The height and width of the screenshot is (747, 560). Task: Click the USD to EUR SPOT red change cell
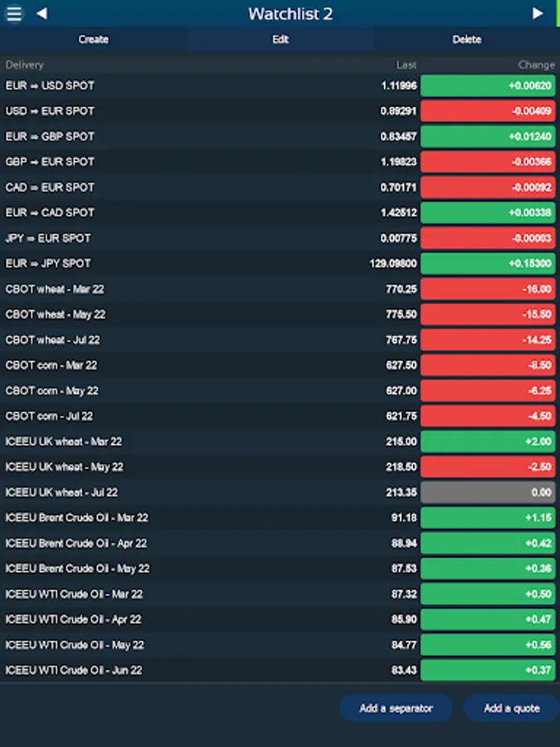coord(488,111)
